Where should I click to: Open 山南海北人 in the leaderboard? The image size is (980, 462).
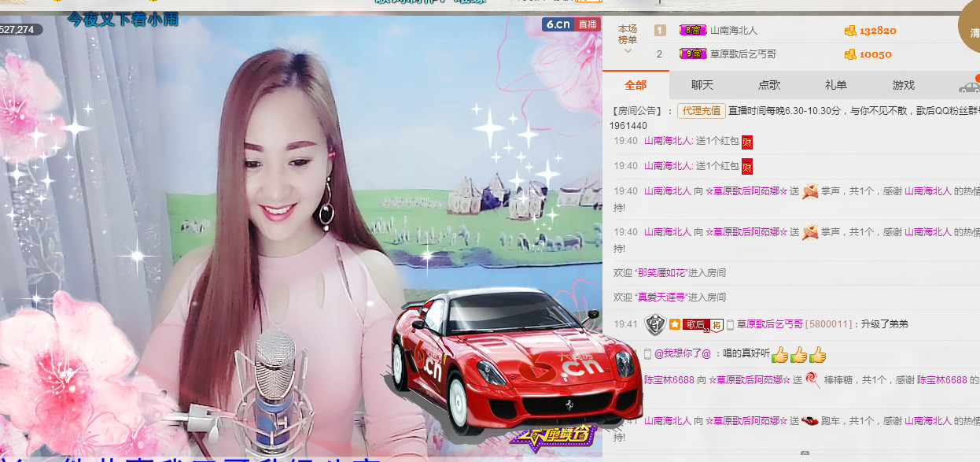point(734,31)
